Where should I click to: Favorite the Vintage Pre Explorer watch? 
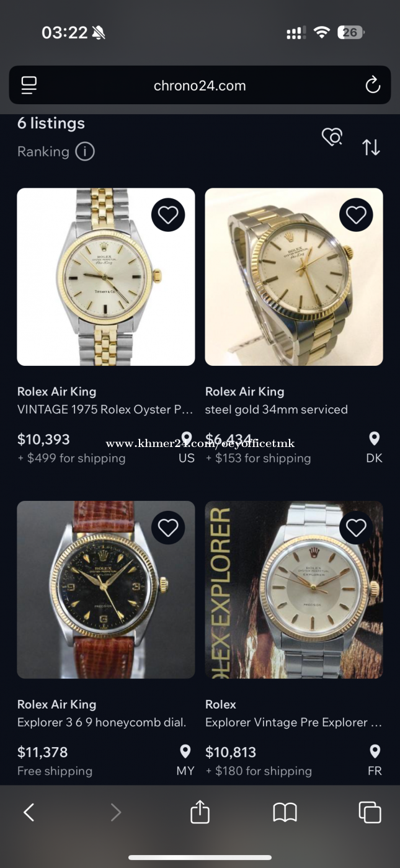point(356,528)
